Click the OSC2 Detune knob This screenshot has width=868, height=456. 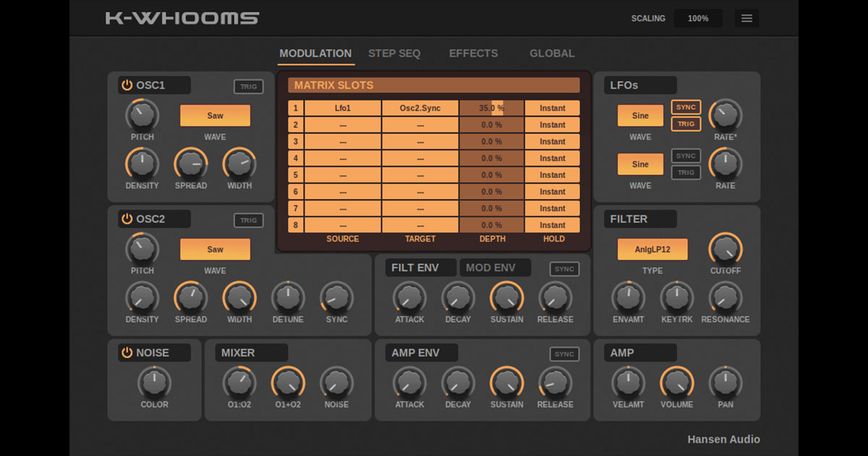click(x=288, y=299)
